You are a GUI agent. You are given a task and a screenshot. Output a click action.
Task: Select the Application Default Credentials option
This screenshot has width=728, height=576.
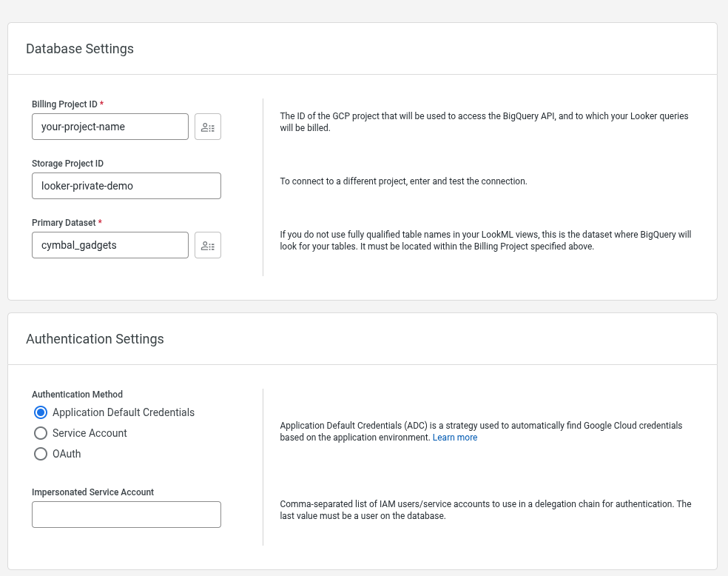tap(41, 412)
